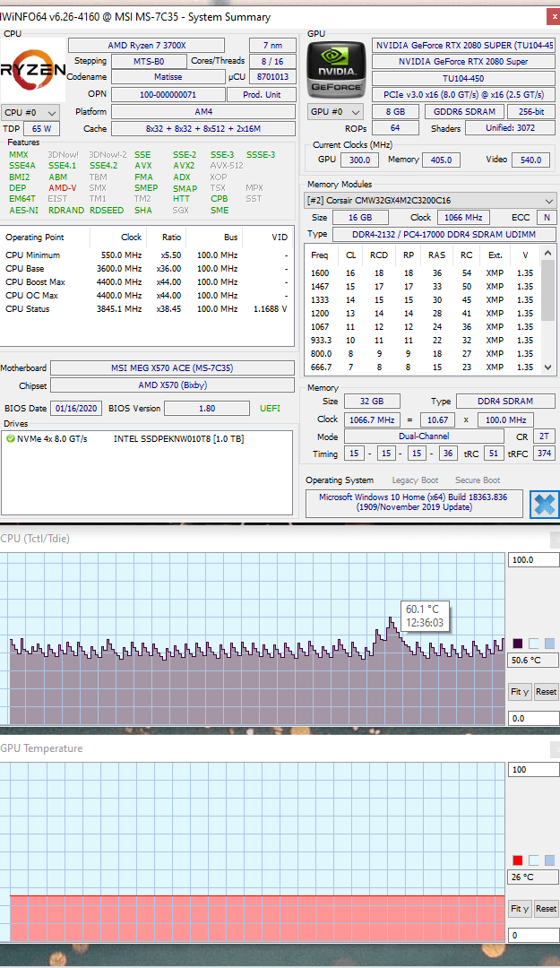Click the AMD X570 (Bixby) chipset field
Image resolution: width=560 pixels, height=968 pixels.
coord(172,385)
